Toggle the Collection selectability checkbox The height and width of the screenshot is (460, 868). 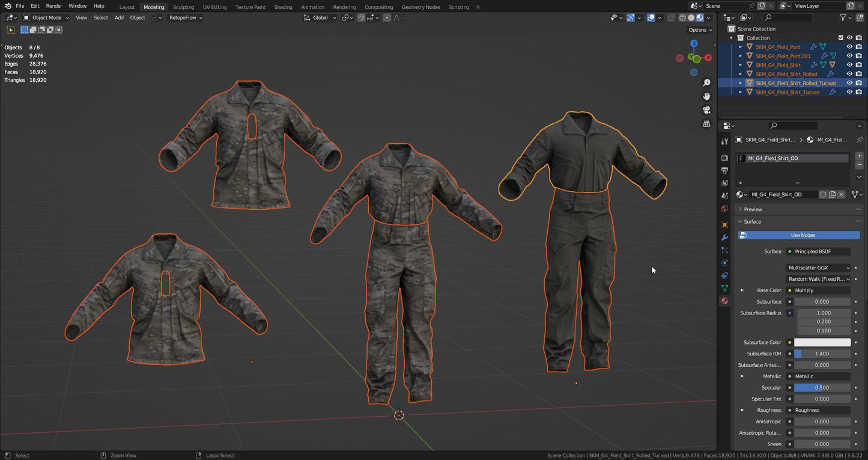point(841,37)
